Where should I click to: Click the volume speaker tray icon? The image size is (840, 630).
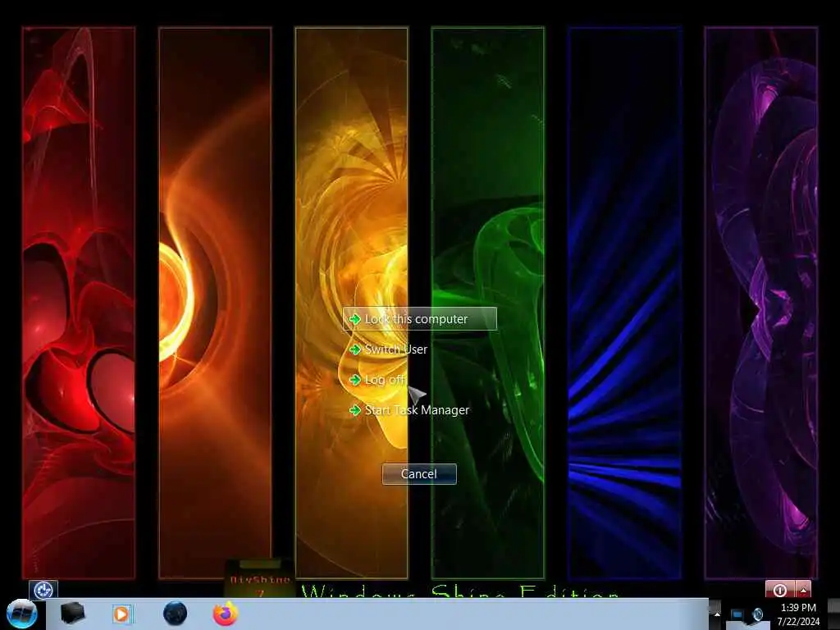point(757,614)
